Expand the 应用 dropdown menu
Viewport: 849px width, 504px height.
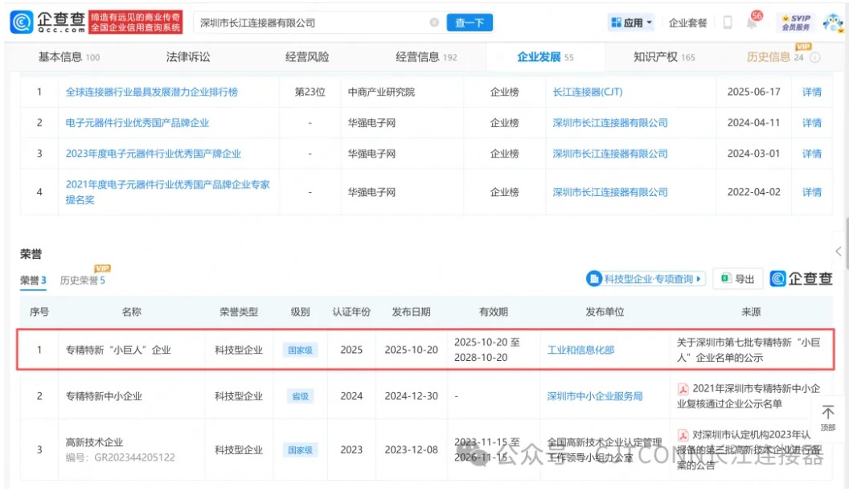click(x=631, y=23)
